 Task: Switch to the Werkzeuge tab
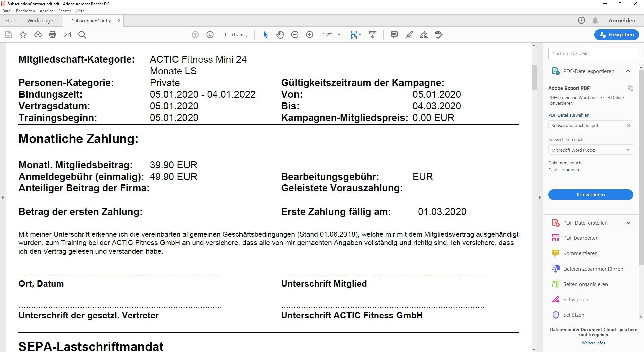pos(40,21)
